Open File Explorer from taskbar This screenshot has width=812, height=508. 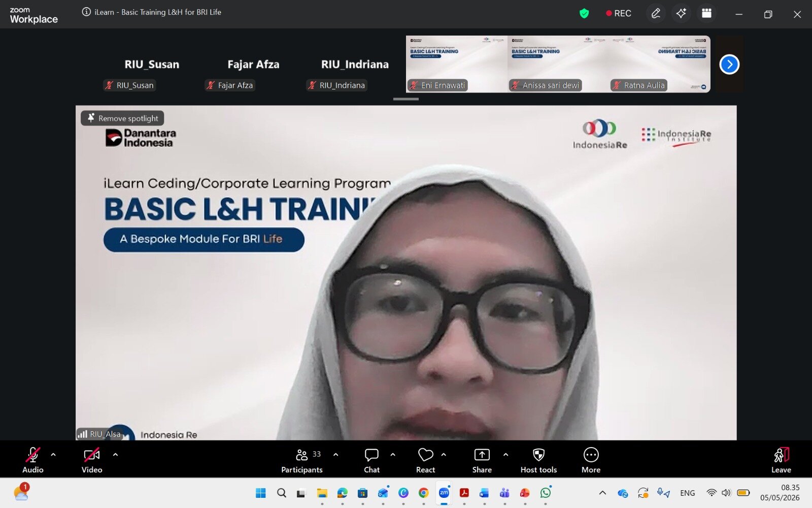tap(322, 493)
